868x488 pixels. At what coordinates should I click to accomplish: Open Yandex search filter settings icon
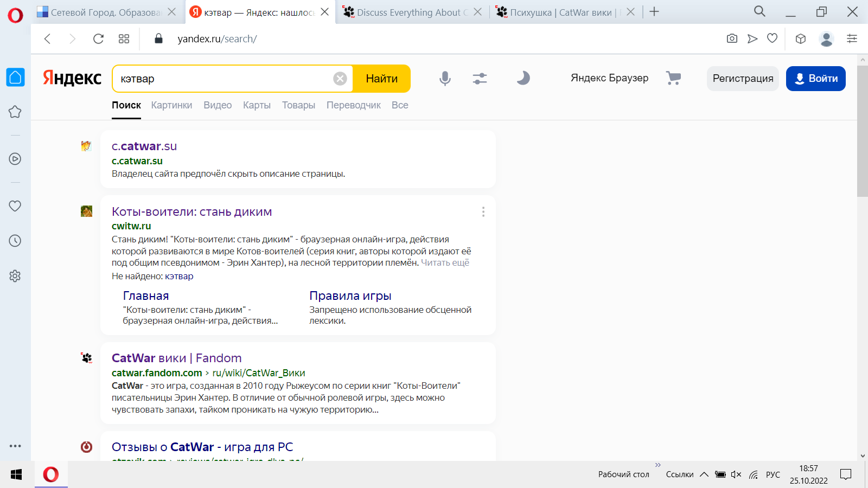480,79
